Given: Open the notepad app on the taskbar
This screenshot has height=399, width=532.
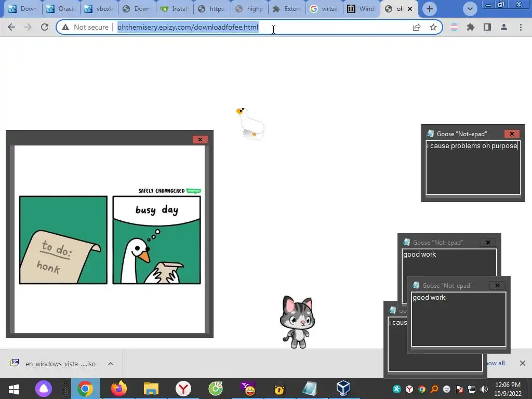Looking at the screenshot, I should pos(310,389).
